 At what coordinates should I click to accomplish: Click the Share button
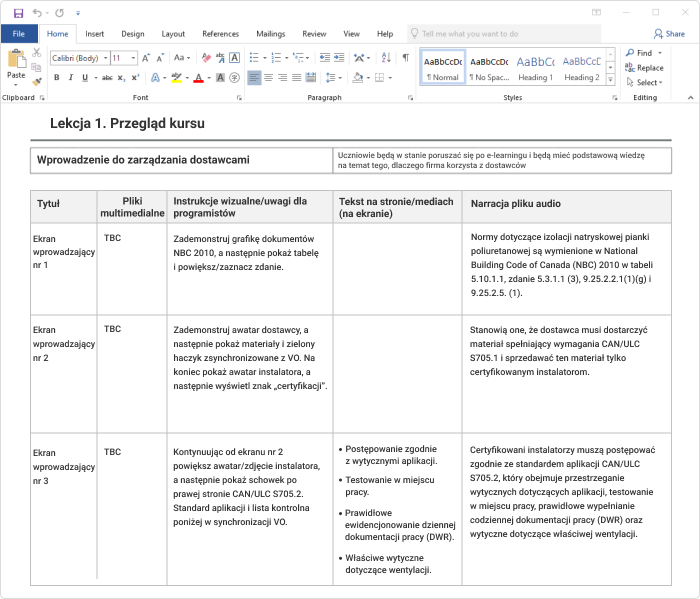click(669, 34)
